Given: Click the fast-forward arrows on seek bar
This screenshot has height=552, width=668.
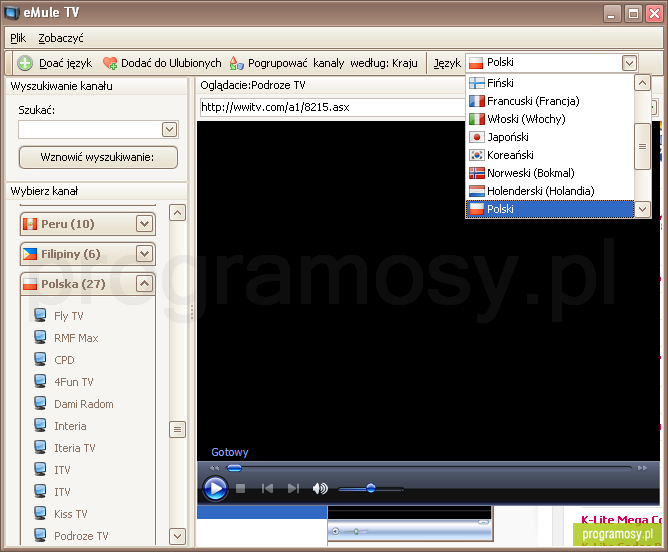Looking at the screenshot, I should 642,468.
